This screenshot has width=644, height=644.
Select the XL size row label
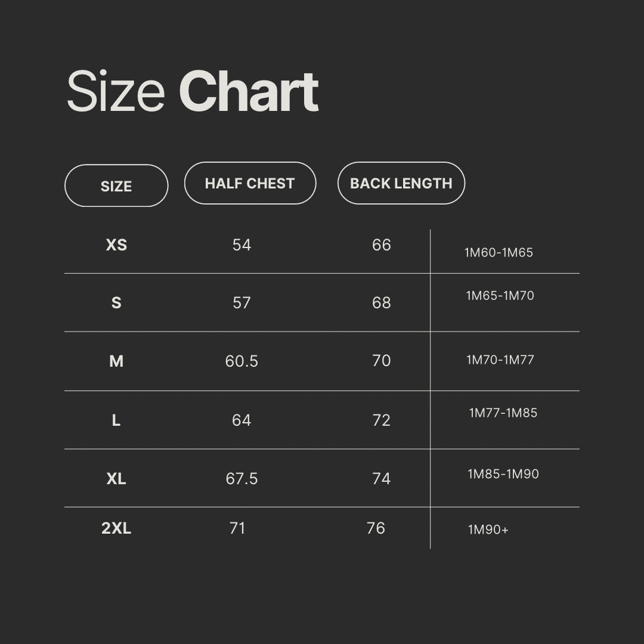[116, 479]
